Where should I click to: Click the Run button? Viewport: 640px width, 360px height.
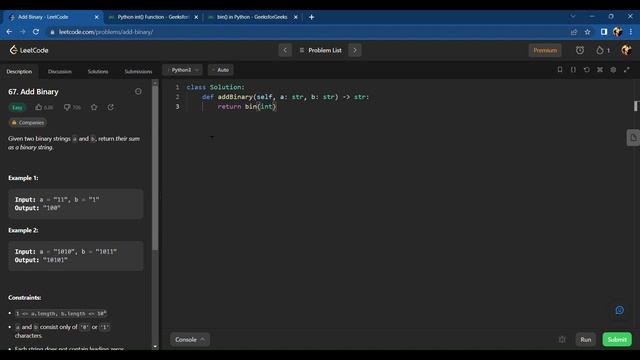586,340
